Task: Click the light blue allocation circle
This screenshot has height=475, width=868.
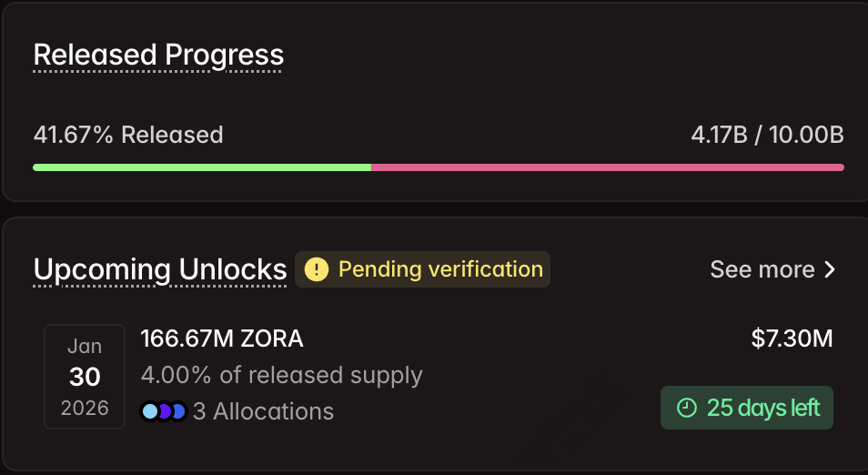Action: 150,411
